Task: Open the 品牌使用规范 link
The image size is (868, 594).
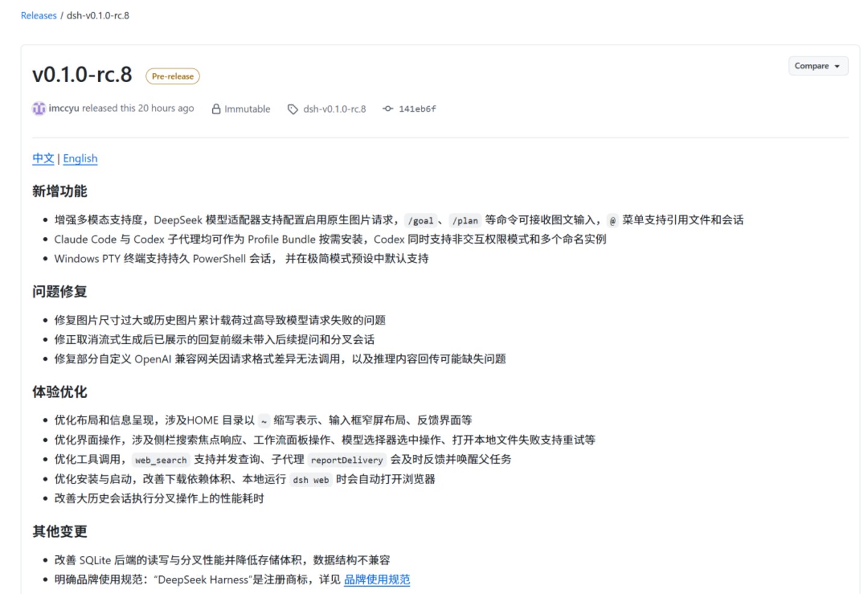Action: (377, 580)
